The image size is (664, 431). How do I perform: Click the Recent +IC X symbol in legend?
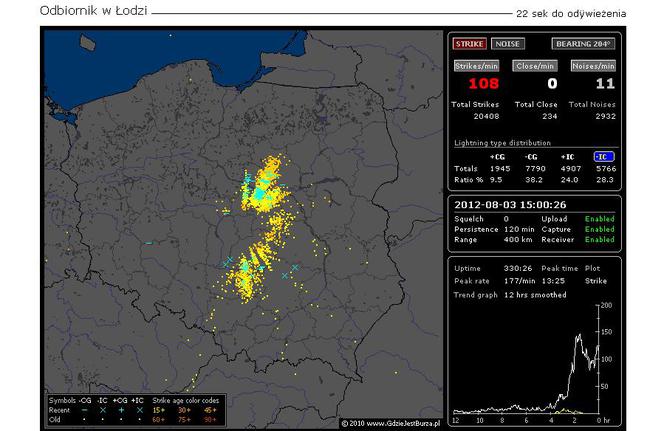[x=139, y=410]
